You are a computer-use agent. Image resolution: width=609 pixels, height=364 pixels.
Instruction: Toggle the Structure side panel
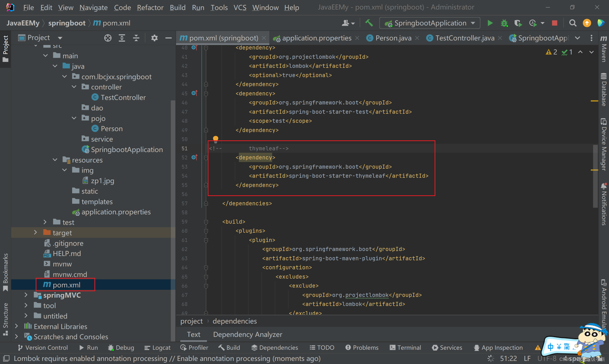[x=5, y=319]
